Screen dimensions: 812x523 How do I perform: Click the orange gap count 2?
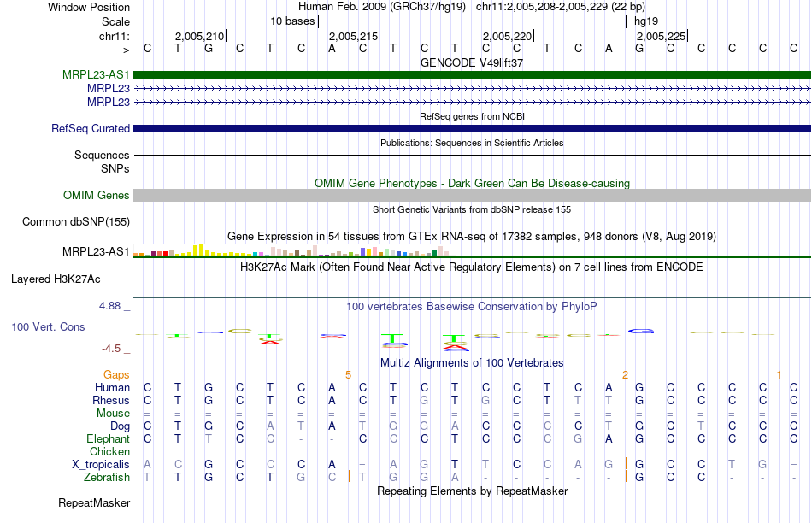[625, 374]
